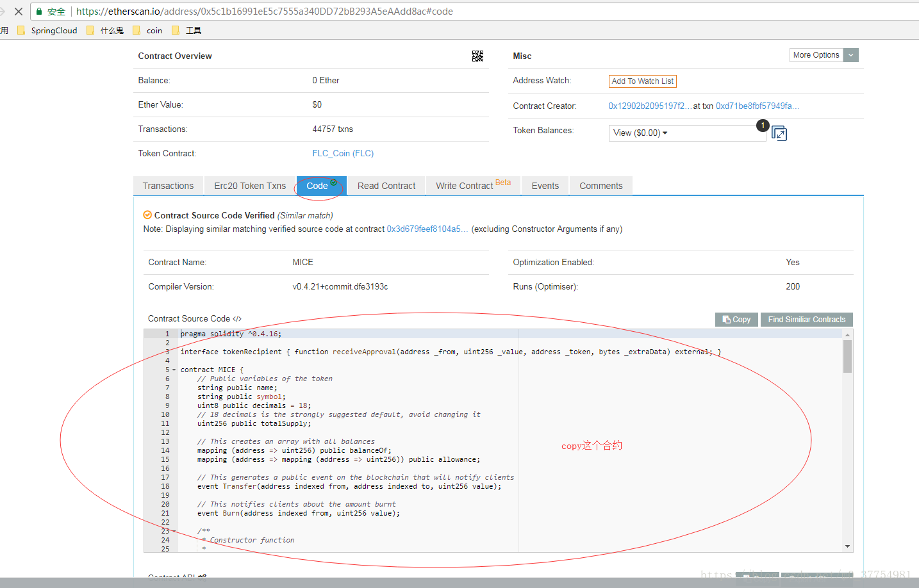Screen dimensions: 919x588
Task: Collapse the code fold arrow at line 23
Action: (x=174, y=532)
